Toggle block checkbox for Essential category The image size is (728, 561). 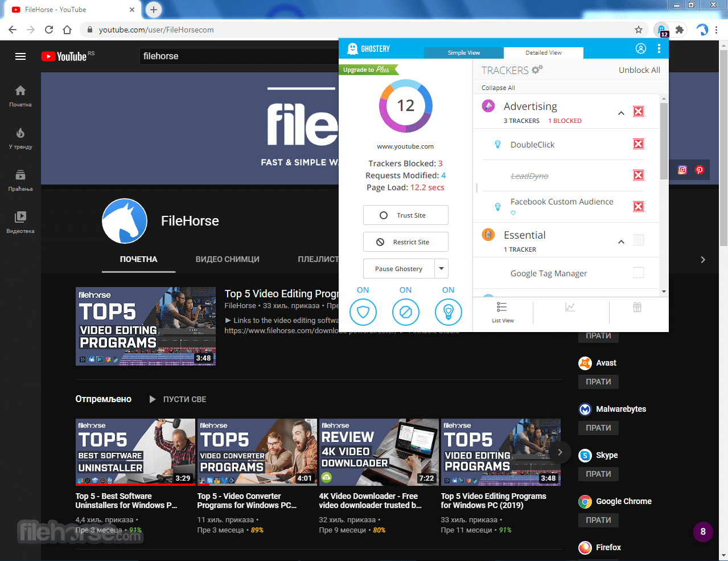pyautogui.click(x=639, y=240)
